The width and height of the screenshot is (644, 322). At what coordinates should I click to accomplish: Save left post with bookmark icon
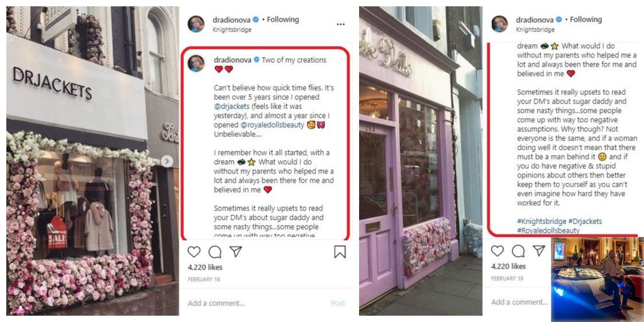(x=340, y=252)
